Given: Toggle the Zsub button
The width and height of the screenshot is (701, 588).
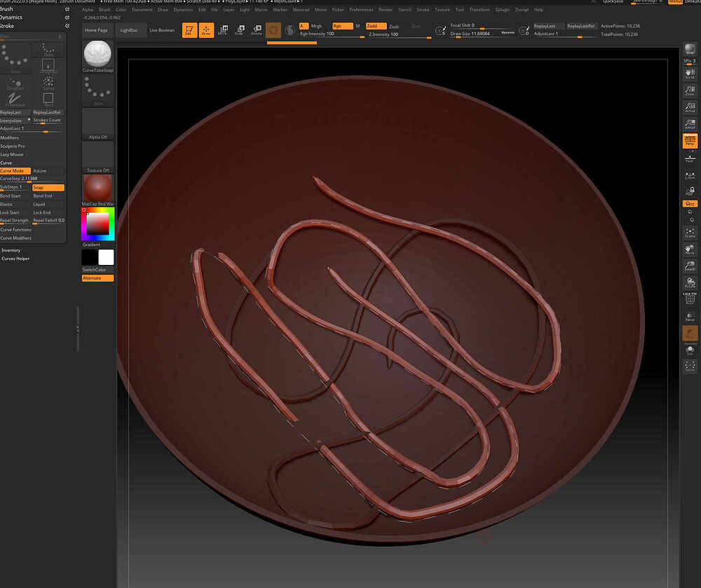Looking at the screenshot, I should (394, 27).
